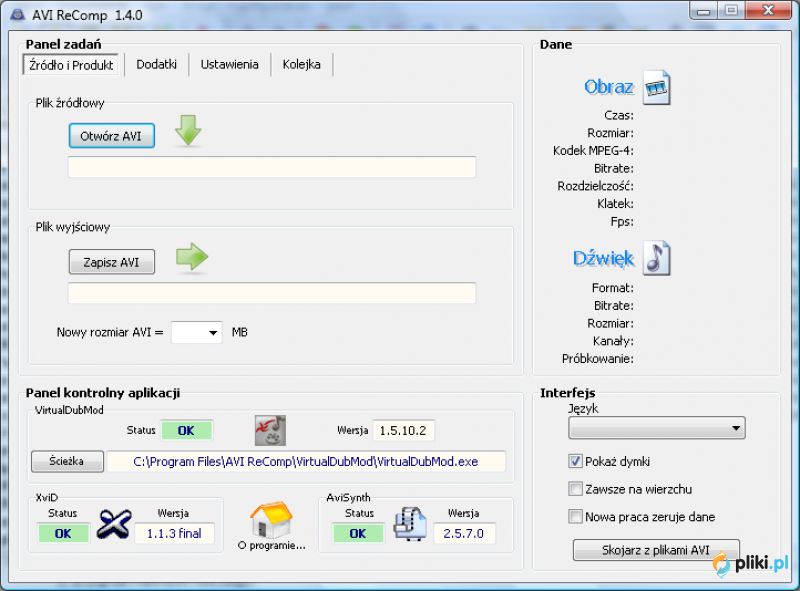The image size is (800, 591).
Task: Click the XviD version 1.1.3 final field
Action: pos(174,533)
